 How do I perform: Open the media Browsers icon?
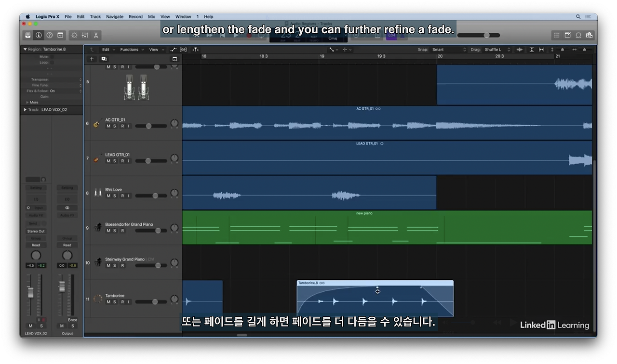(589, 35)
